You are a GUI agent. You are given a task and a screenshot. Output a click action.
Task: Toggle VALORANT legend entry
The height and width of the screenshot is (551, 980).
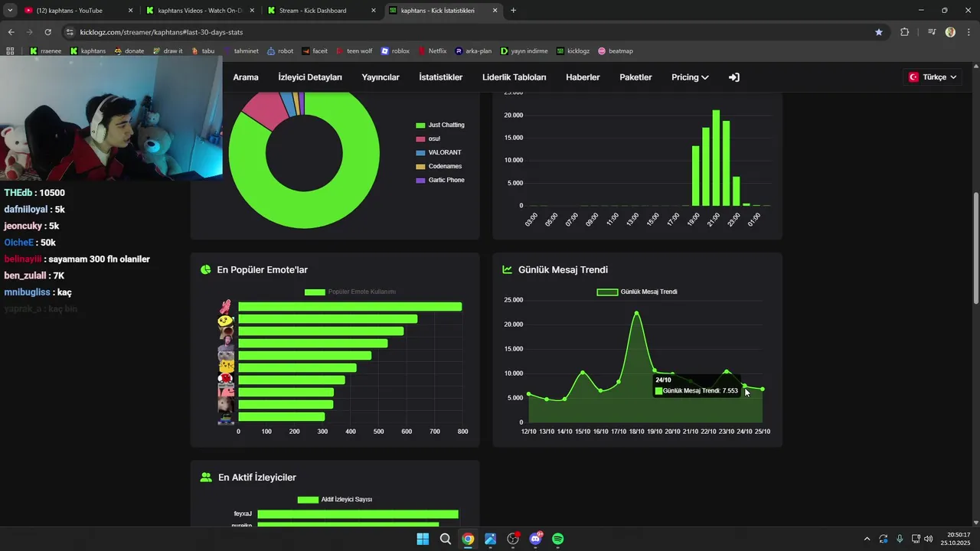tap(438, 152)
